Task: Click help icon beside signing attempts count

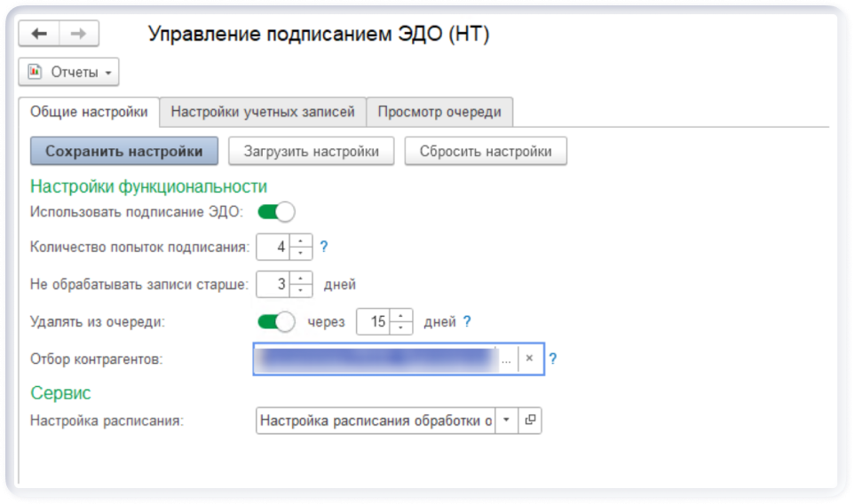Action: coord(324,247)
